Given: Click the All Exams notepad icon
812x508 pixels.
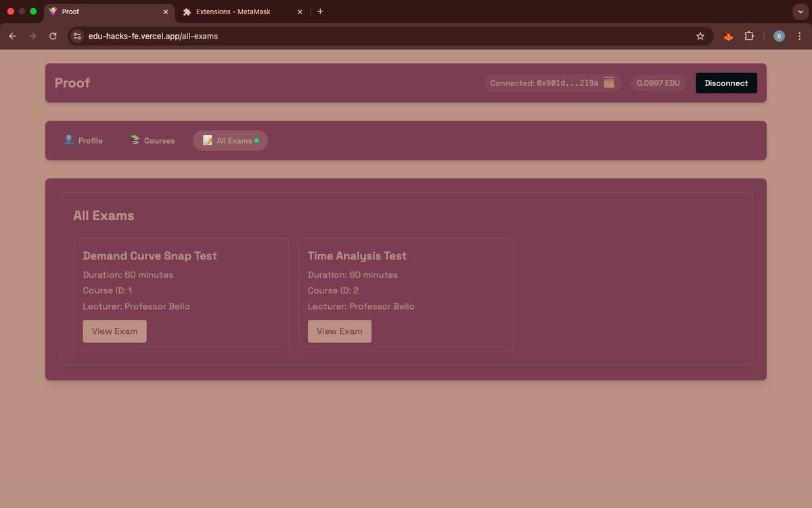Looking at the screenshot, I should (208, 140).
